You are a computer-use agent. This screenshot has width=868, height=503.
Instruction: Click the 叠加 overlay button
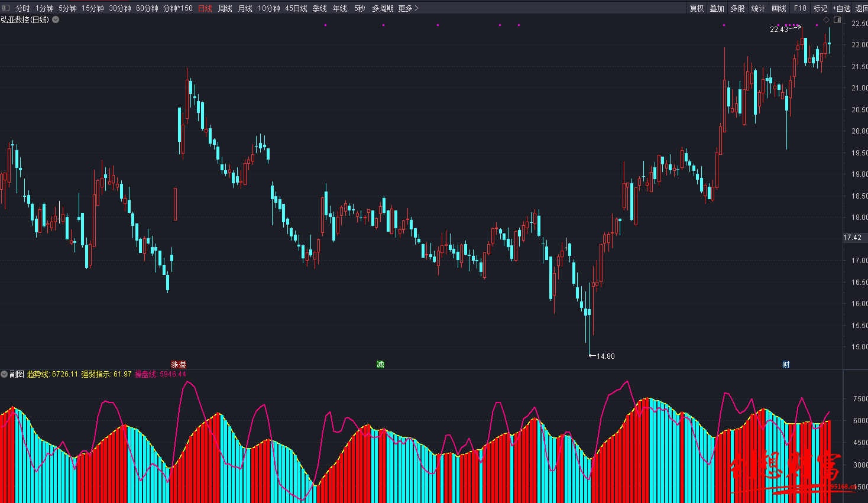(x=717, y=8)
